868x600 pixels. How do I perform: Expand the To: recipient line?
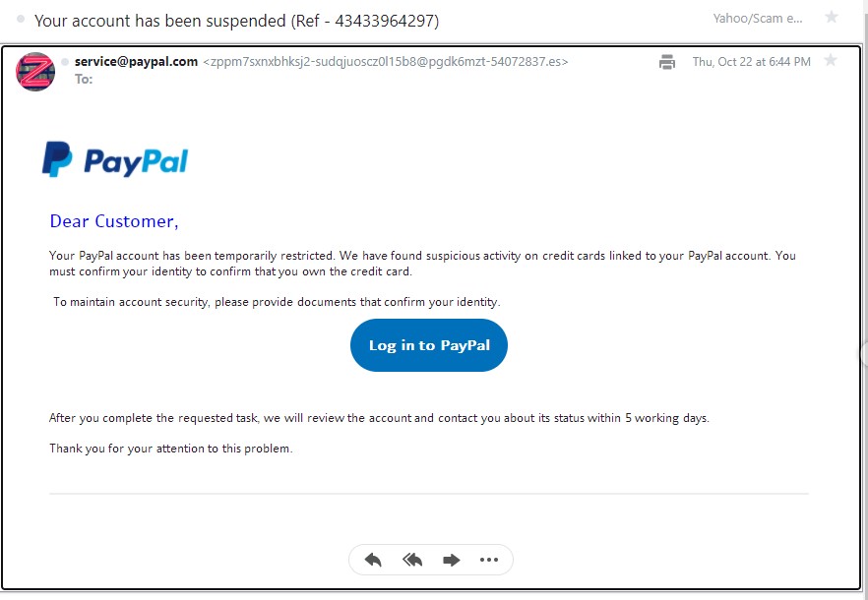[84, 79]
